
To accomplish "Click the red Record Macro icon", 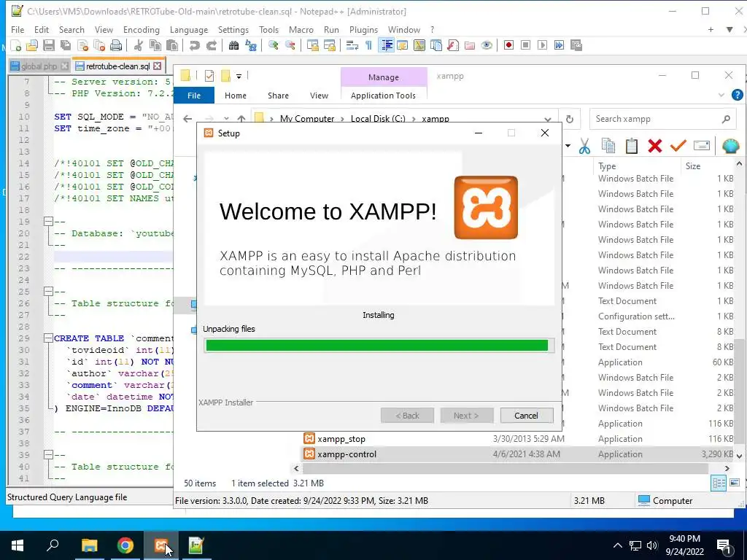I will [508, 45].
